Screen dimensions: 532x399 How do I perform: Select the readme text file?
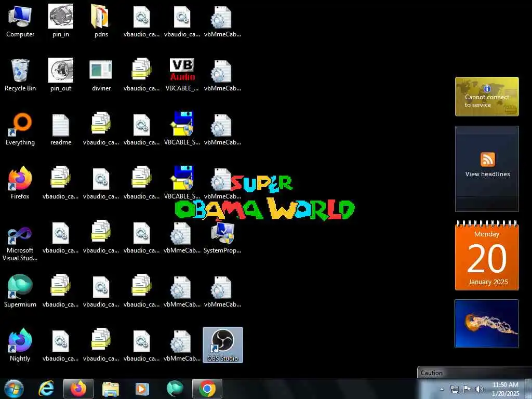pyautogui.click(x=61, y=129)
